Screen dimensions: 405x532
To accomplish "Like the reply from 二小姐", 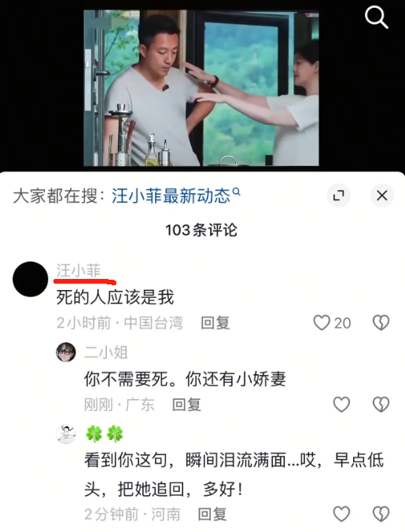I will (x=341, y=405).
